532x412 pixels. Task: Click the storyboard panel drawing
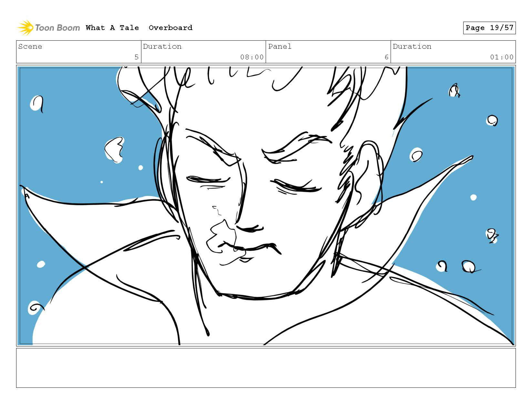[x=266, y=206]
